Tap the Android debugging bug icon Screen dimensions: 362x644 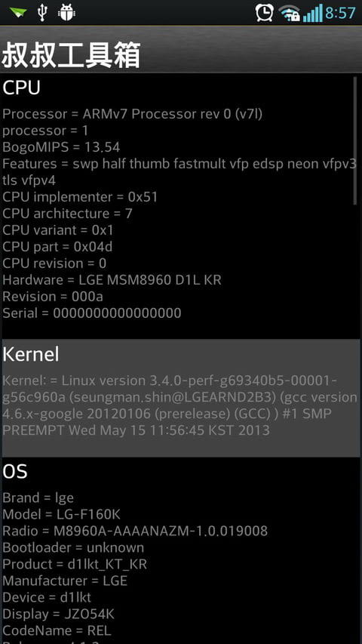tap(66, 13)
